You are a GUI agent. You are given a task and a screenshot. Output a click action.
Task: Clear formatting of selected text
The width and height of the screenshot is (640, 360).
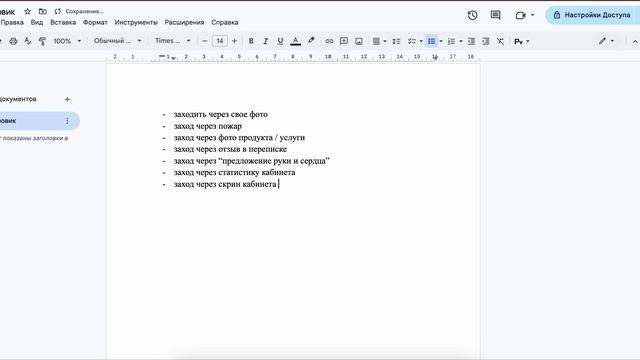[x=500, y=41]
